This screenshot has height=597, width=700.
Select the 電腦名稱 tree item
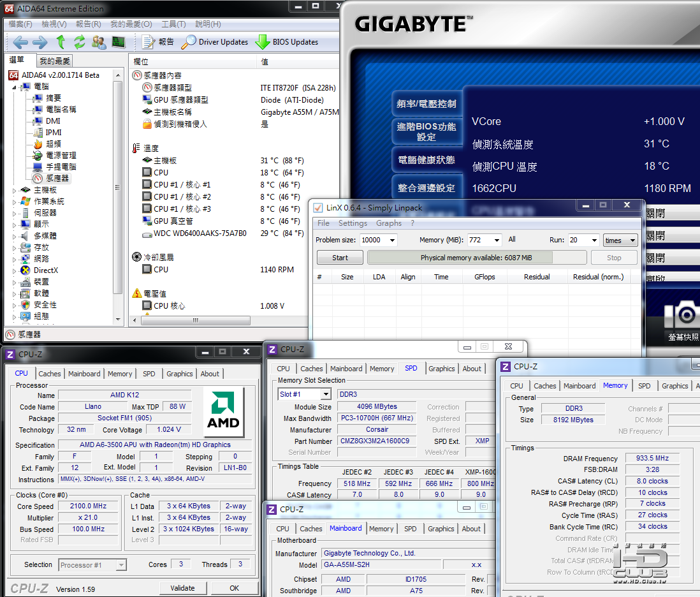click(x=61, y=110)
